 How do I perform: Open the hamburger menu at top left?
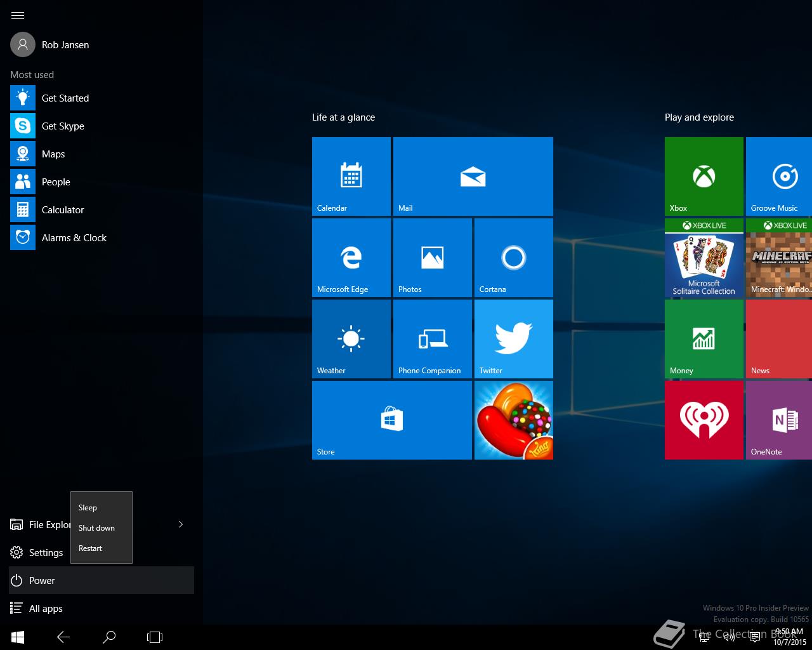pos(18,15)
